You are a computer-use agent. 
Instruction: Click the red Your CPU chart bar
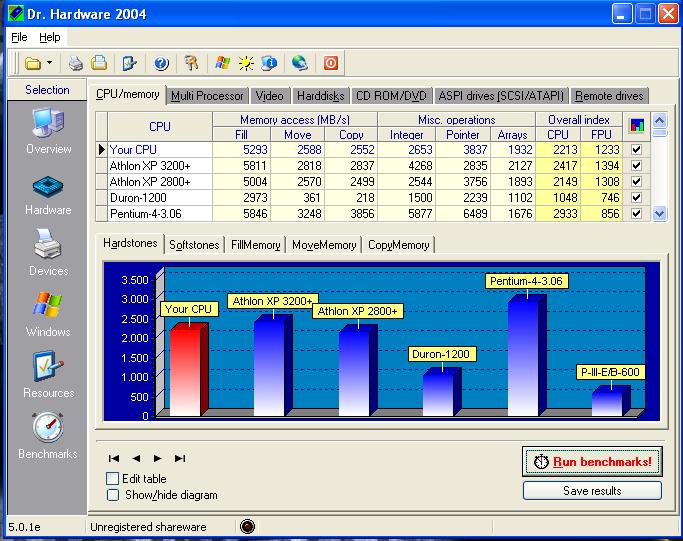pyautogui.click(x=189, y=370)
